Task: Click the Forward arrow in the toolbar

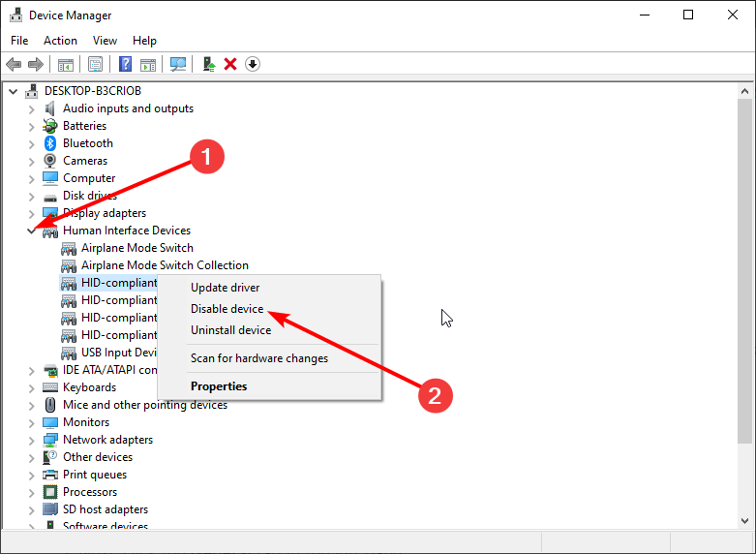Action: 36,64
